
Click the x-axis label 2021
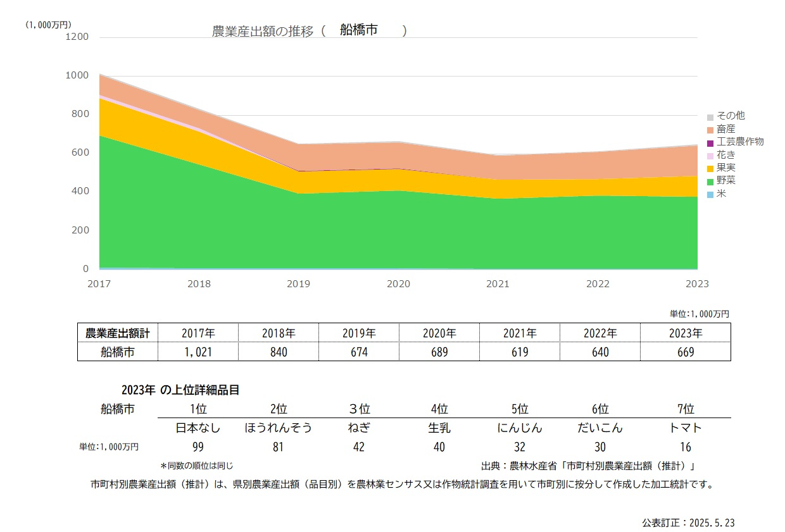[x=498, y=284]
